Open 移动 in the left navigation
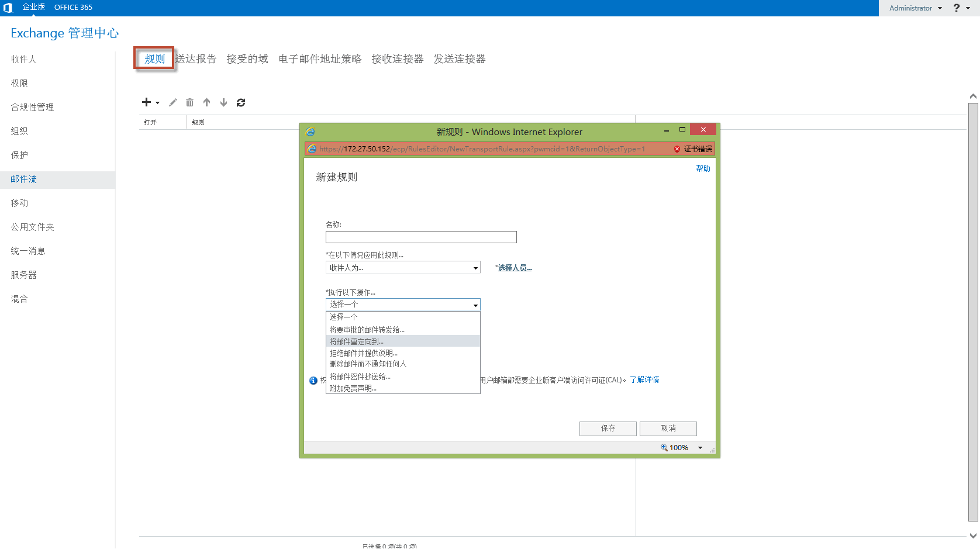980x556 pixels. coord(19,203)
